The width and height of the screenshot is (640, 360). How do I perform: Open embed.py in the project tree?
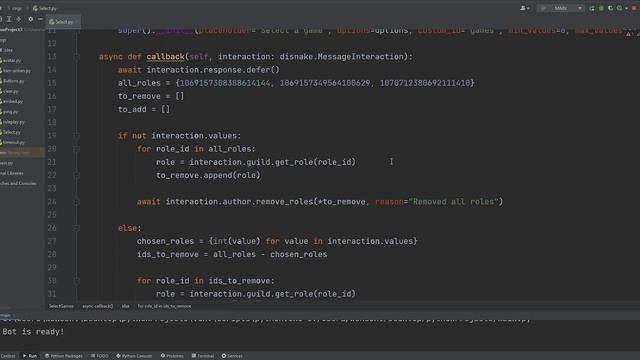tap(12, 101)
